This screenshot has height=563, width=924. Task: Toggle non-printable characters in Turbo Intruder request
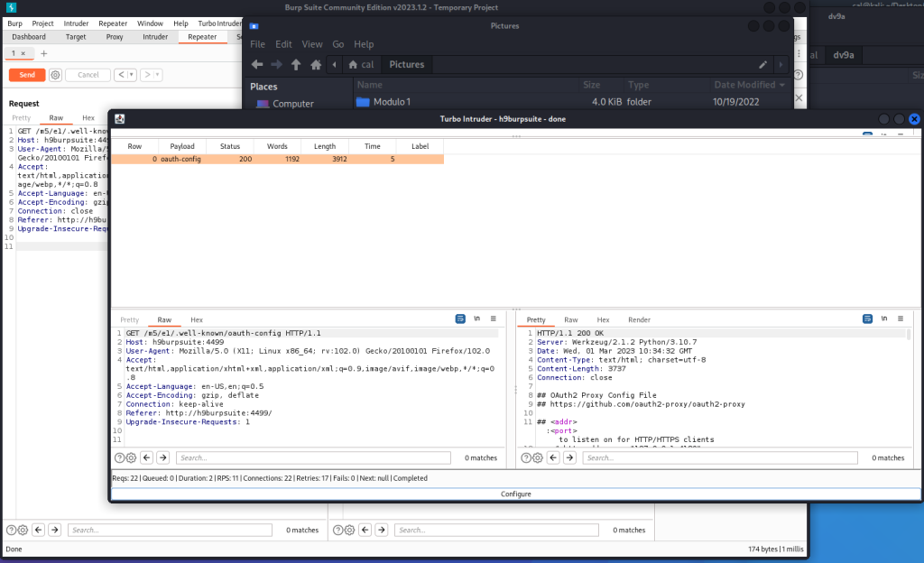click(x=476, y=318)
